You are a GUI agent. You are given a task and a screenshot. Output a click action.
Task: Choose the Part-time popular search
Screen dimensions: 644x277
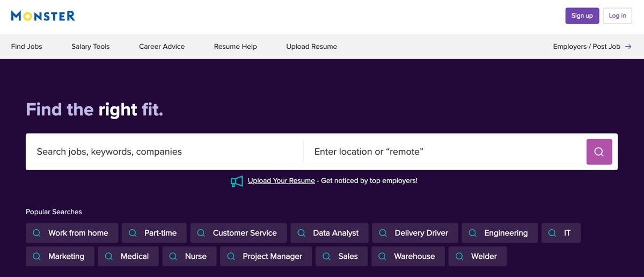point(160,233)
